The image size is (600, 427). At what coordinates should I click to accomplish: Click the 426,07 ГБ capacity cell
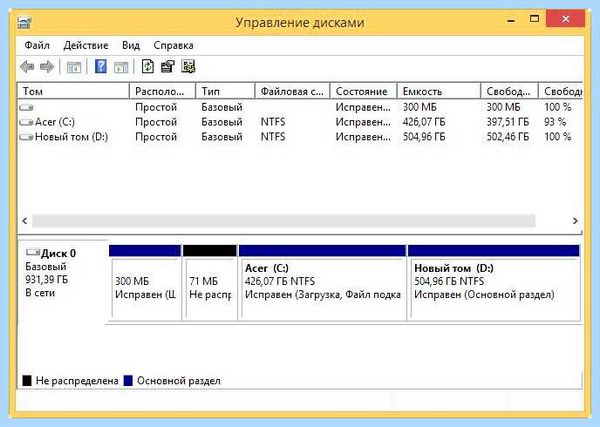tap(424, 122)
